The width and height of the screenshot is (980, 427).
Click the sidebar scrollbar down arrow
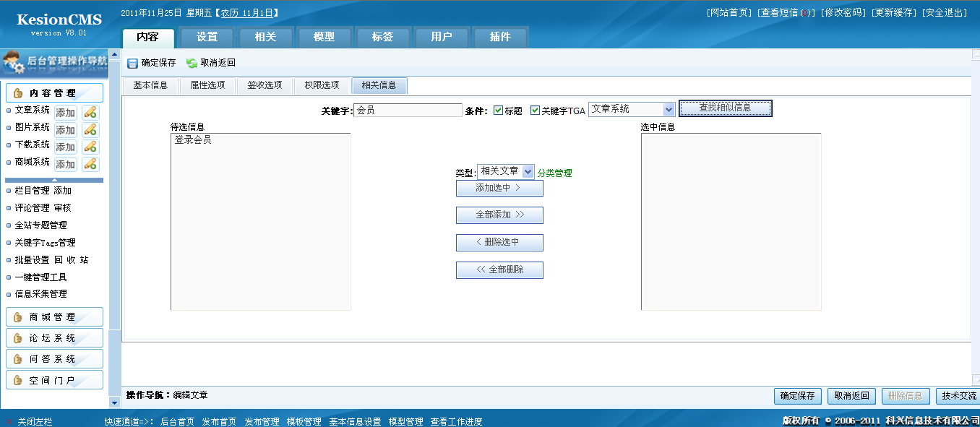point(114,402)
